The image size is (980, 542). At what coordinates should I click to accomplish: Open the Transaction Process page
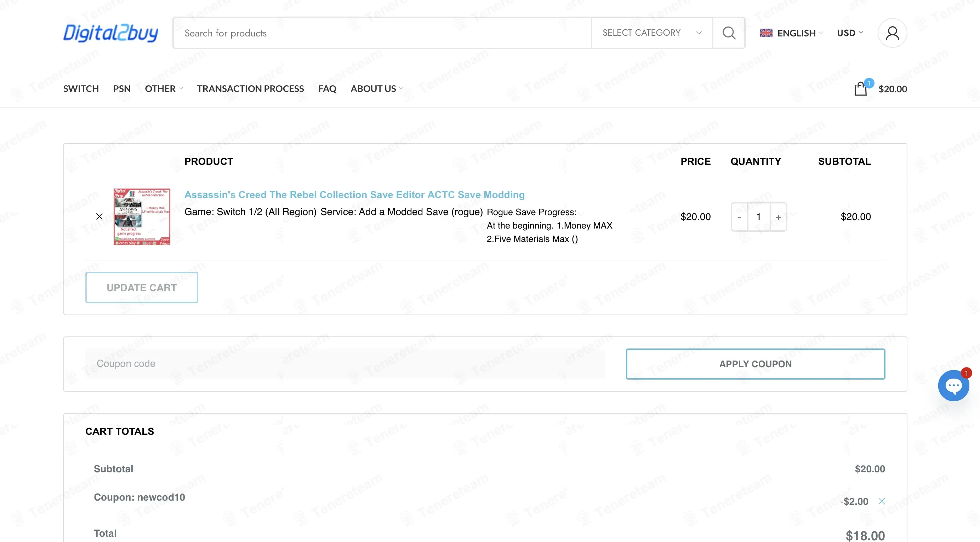click(x=250, y=88)
